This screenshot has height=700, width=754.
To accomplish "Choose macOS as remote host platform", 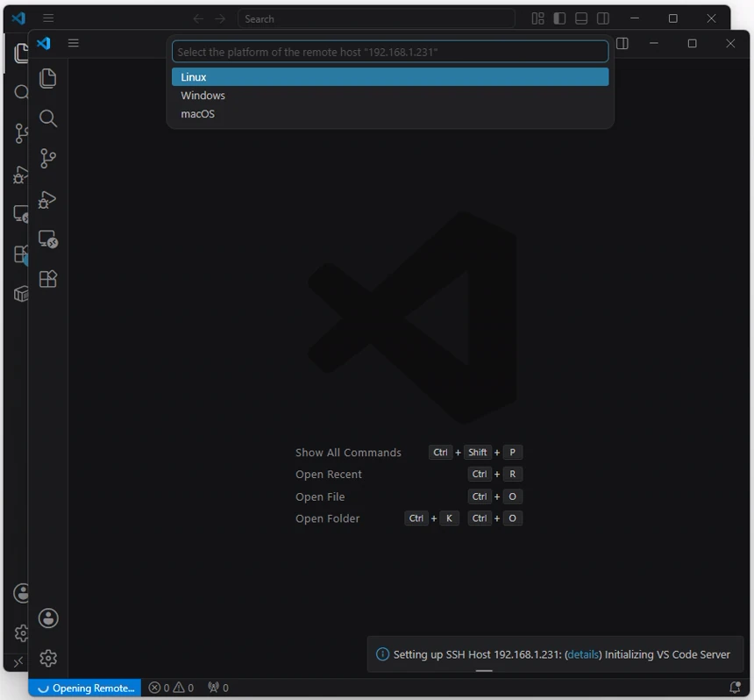I will pos(390,114).
